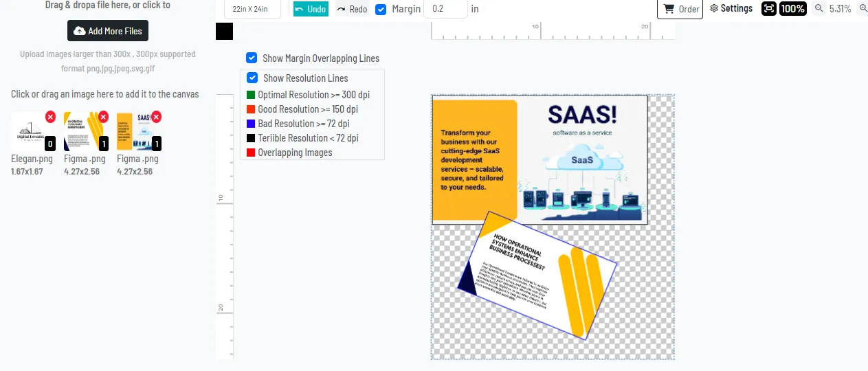Click the zoom out magnifier icon
Viewport: 868px width, 371px height.
(819, 9)
